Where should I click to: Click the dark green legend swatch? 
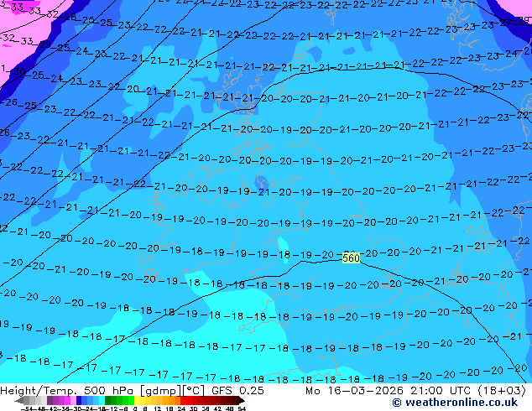coord(107,401)
